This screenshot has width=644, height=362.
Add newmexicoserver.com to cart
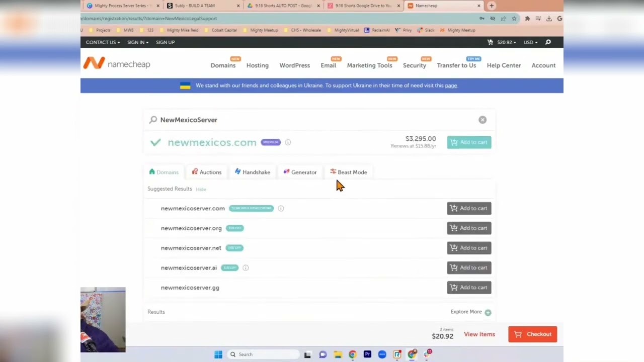469,208
